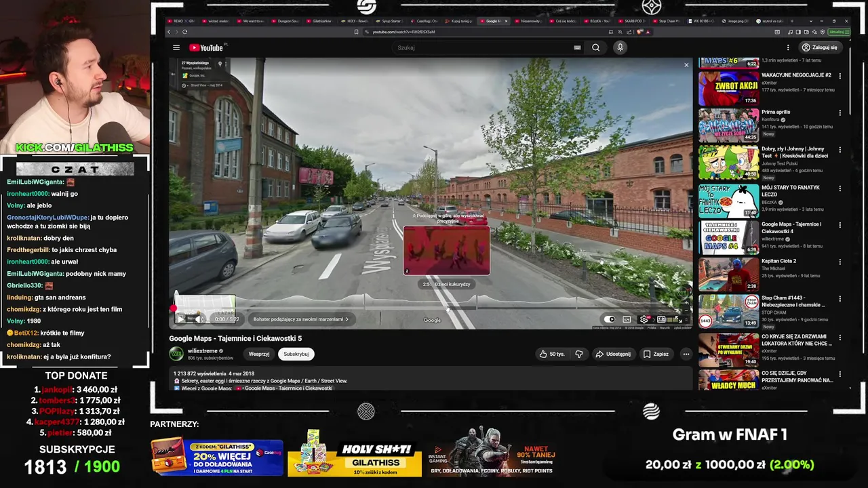Open the wiliextreme channel avatar
Viewport: 868px width, 488px height.
(176, 354)
